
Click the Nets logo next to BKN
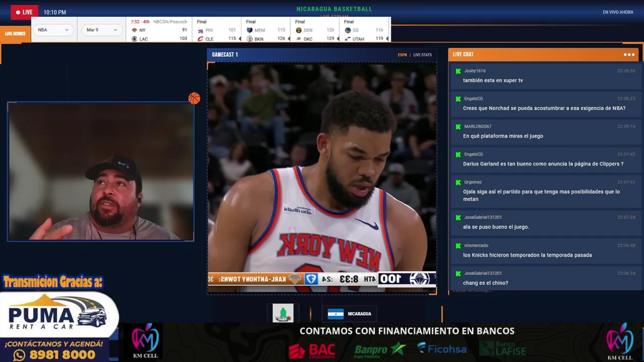coord(250,39)
